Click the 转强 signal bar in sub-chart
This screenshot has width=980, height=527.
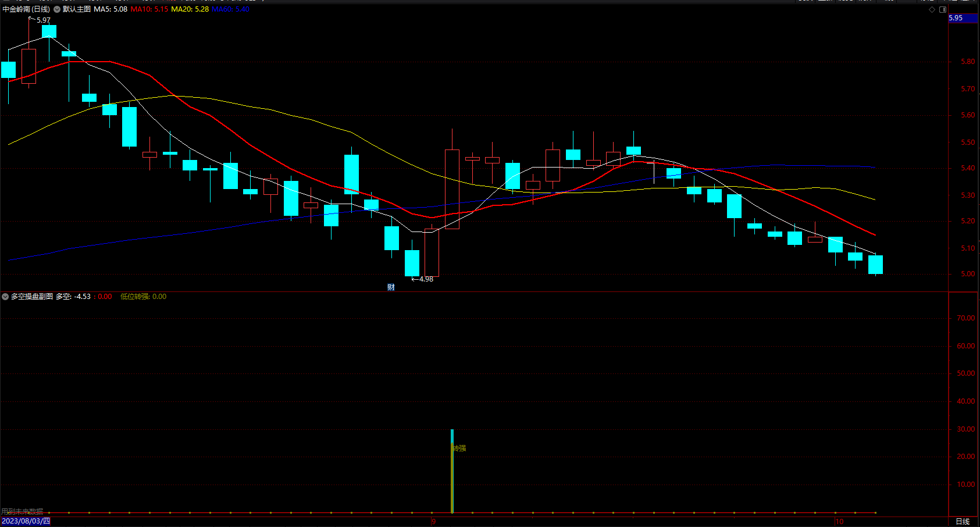pos(452,471)
